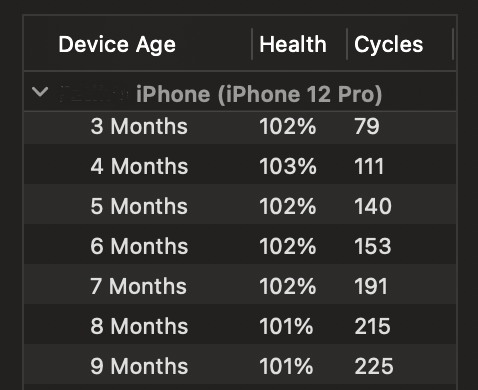478x390 pixels.
Task: Select the 9 Months row
Action: [x=240, y=364]
